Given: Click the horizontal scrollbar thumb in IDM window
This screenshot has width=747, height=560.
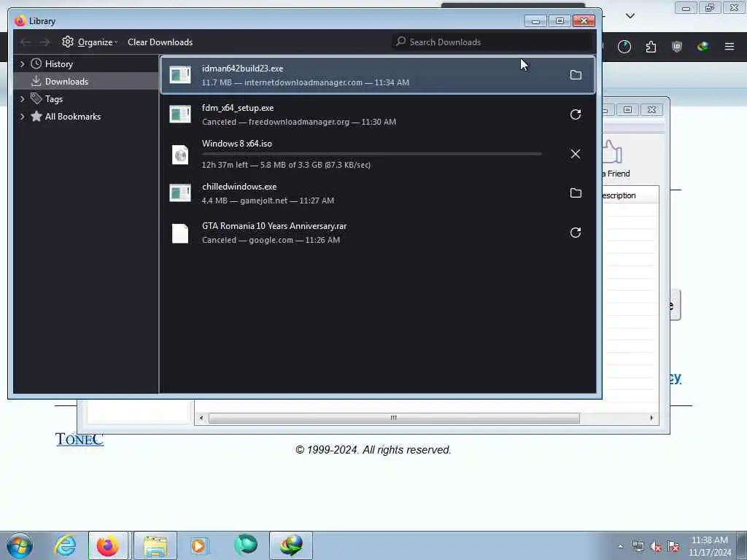Looking at the screenshot, I should [x=394, y=418].
